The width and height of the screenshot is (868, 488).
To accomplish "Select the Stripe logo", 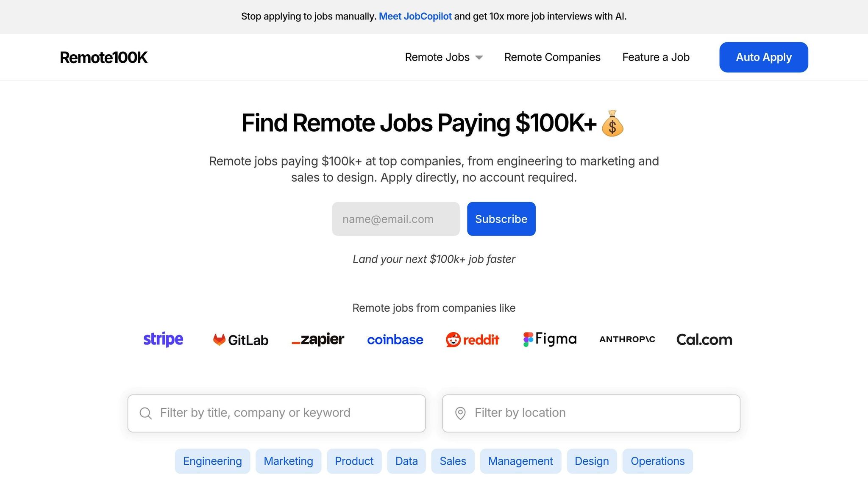I will click(x=163, y=339).
